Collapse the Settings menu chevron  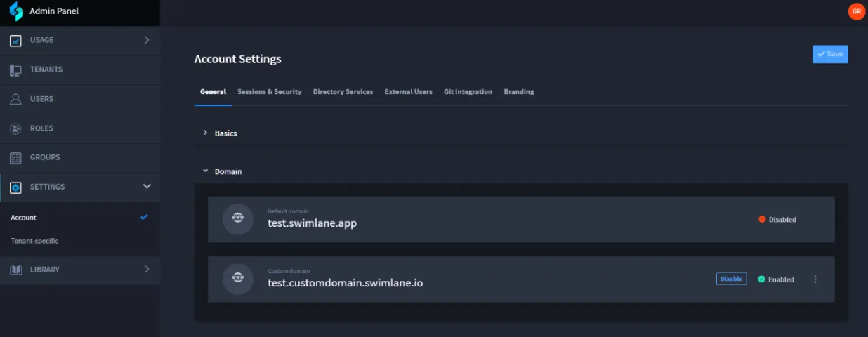(x=147, y=187)
